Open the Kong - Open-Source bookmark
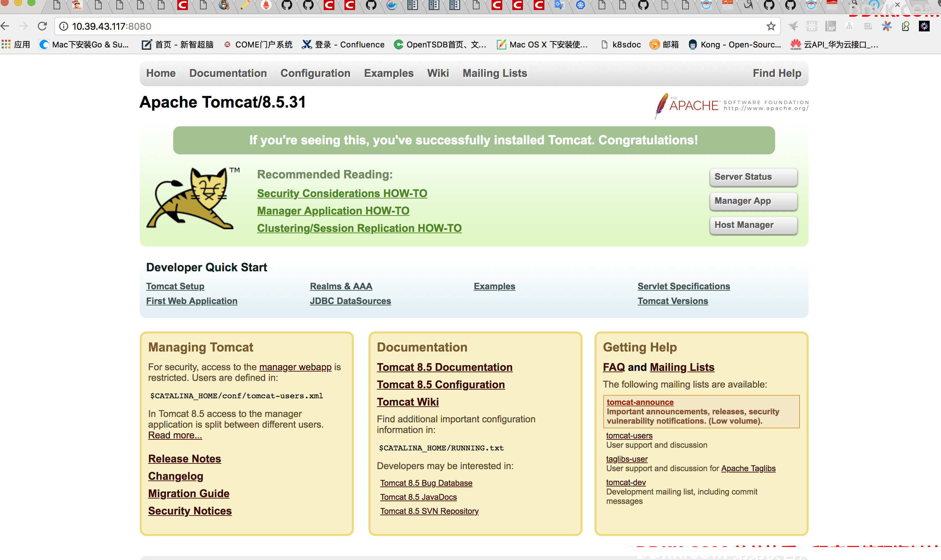Image resolution: width=941 pixels, height=560 pixels. (734, 44)
